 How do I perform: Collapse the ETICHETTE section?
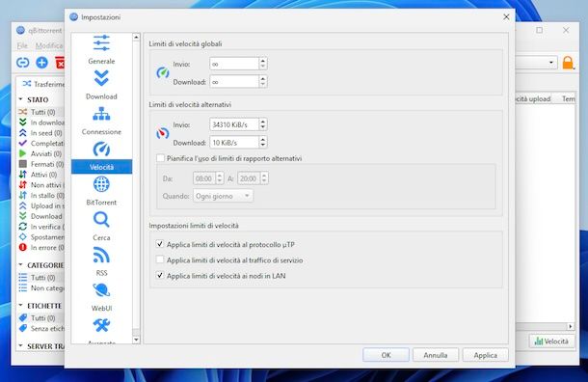(20, 306)
